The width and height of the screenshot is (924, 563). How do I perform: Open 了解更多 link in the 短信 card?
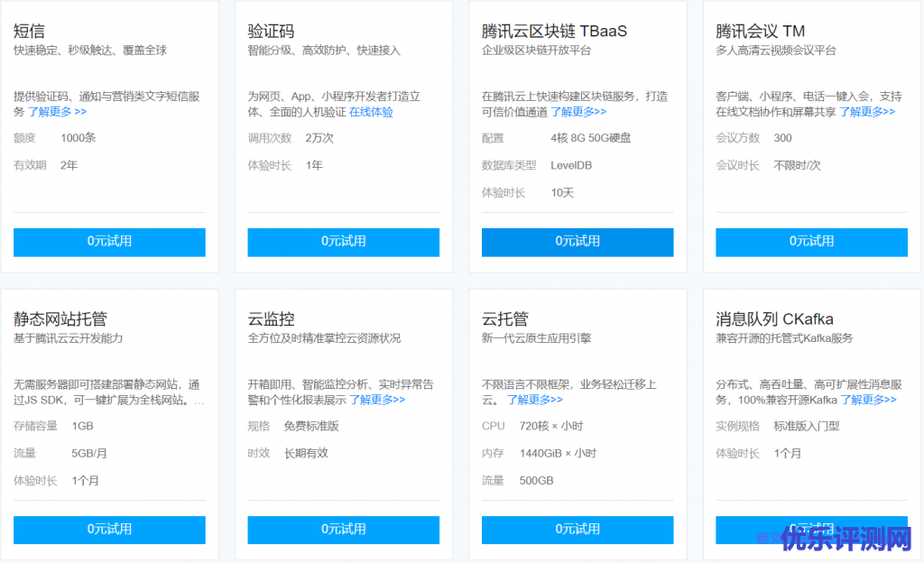57,111
